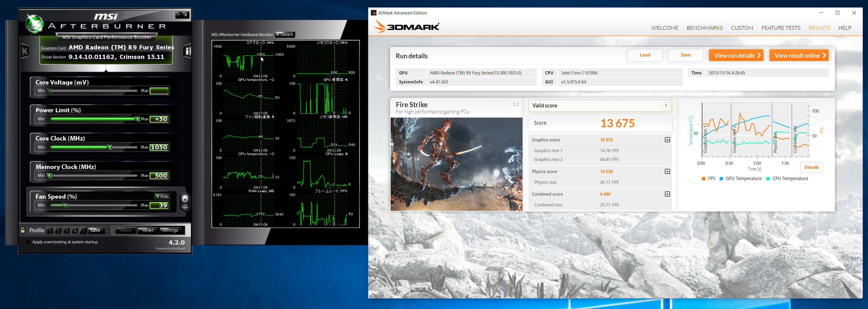Click the Kombustor K icon in Afterburner

[25, 51]
